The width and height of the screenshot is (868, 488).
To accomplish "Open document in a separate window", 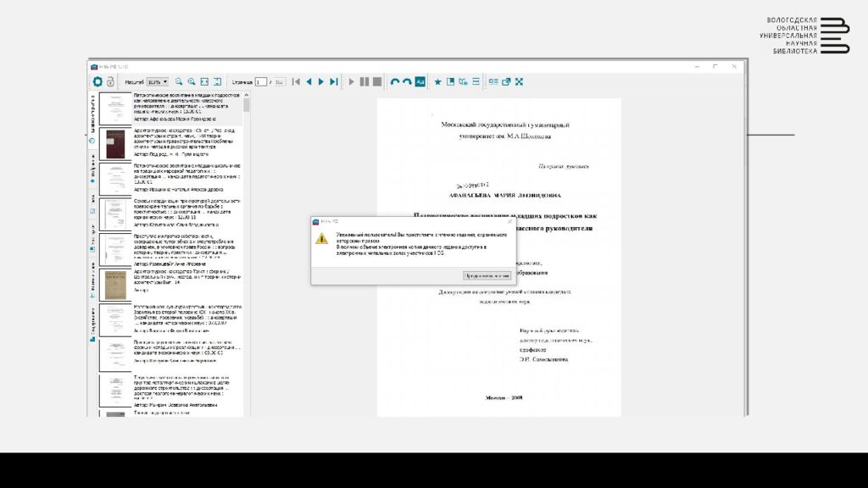I will [x=506, y=82].
